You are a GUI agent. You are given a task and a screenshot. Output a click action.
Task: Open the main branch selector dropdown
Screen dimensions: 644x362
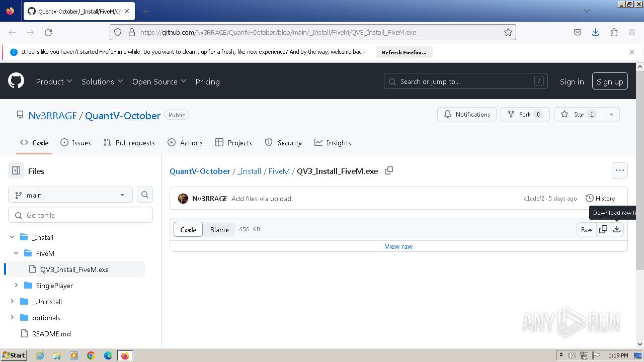tap(70, 195)
